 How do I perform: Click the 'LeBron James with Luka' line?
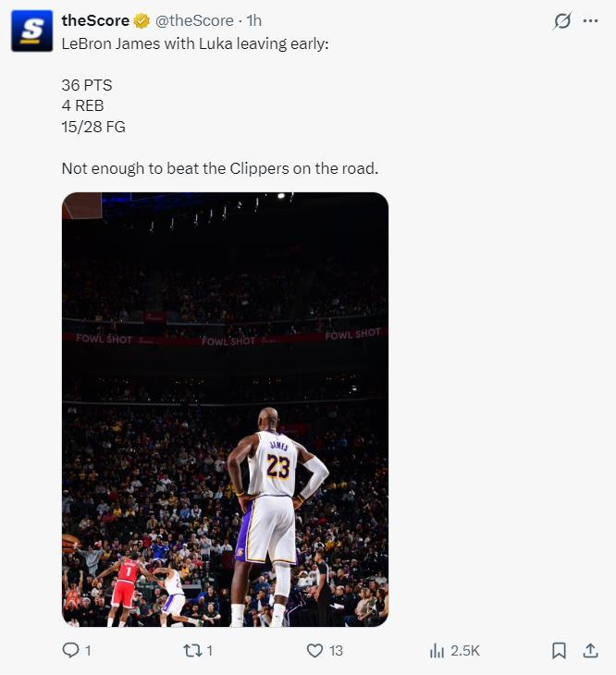tap(195, 43)
